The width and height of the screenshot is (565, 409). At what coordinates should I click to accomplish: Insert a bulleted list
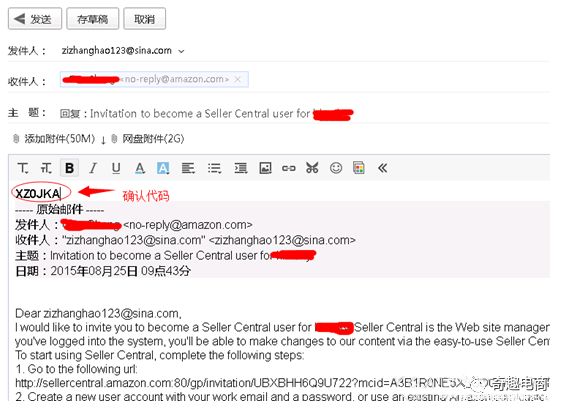[214, 168]
